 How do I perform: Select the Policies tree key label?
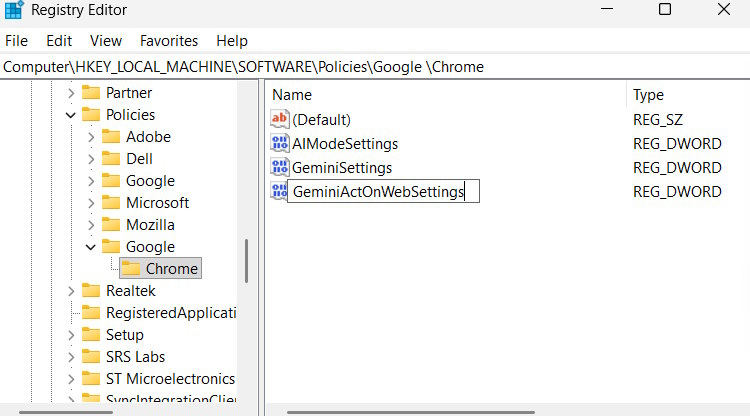pyautogui.click(x=131, y=115)
